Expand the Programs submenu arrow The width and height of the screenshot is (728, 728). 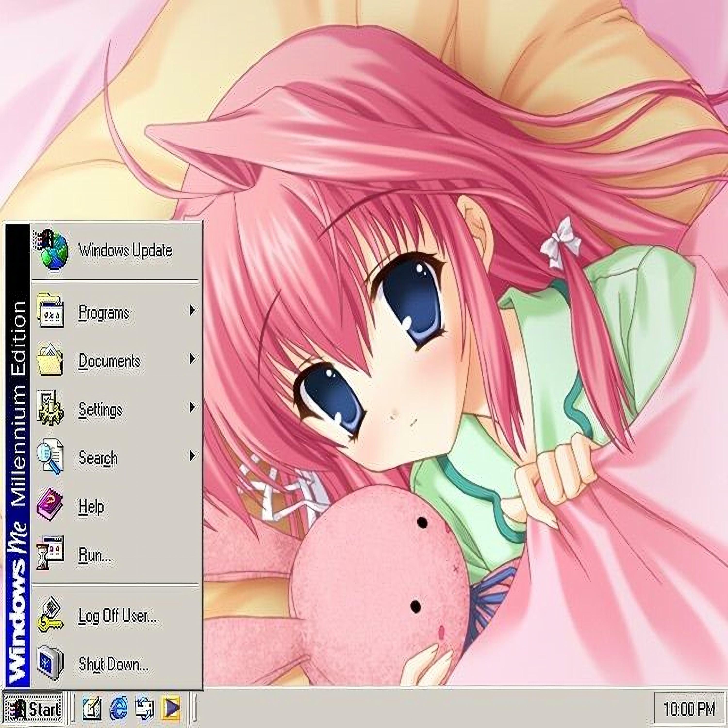(x=192, y=310)
